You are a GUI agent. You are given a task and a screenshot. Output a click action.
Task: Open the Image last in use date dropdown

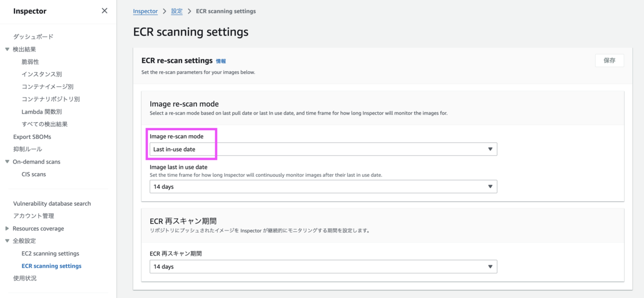pyautogui.click(x=324, y=187)
